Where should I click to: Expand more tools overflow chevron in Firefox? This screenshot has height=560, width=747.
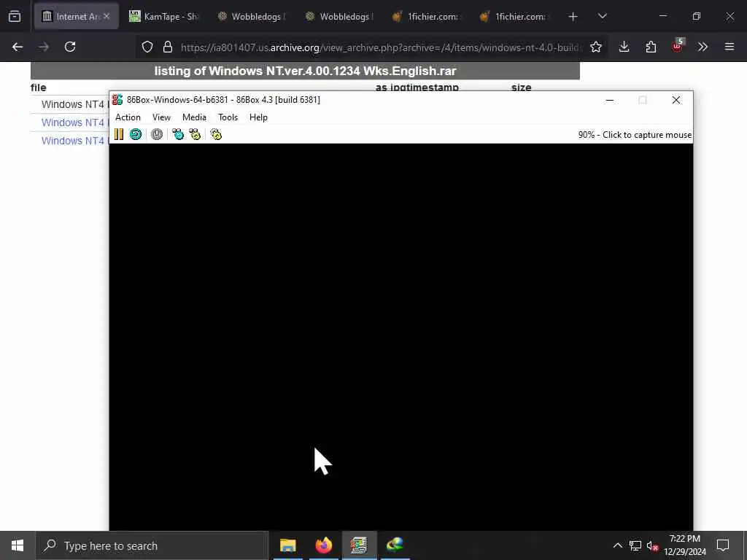pos(703,47)
